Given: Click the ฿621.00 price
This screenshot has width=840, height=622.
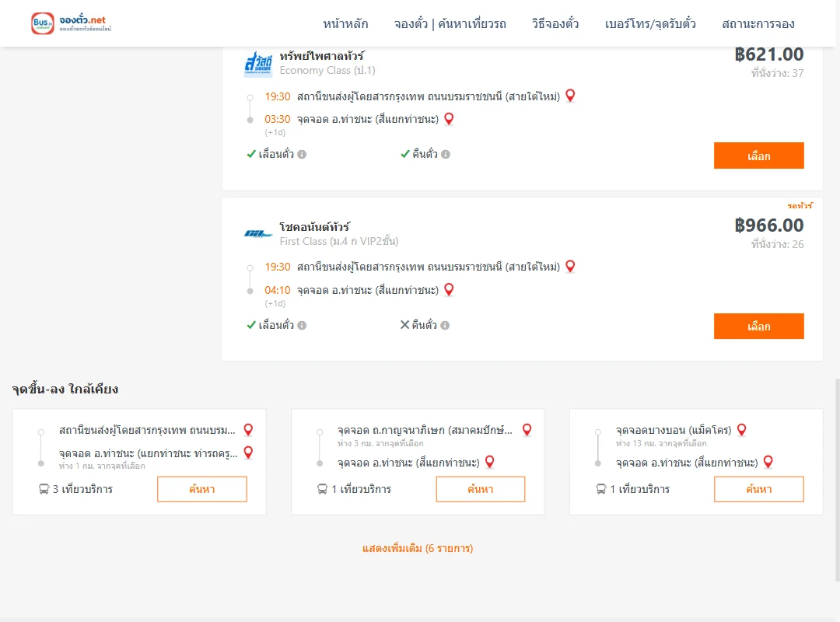Looking at the screenshot, I should click(x=769, y=54).
